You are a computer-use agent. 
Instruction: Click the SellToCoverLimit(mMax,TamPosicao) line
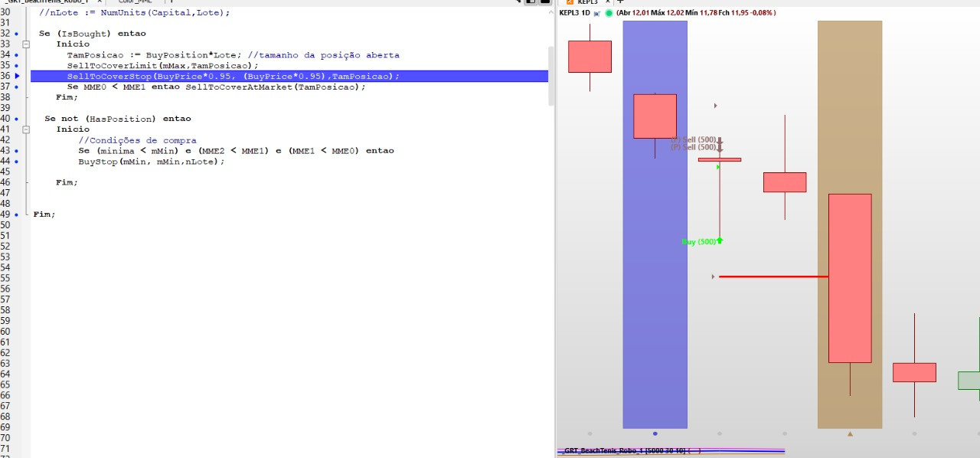pos(163,66)
